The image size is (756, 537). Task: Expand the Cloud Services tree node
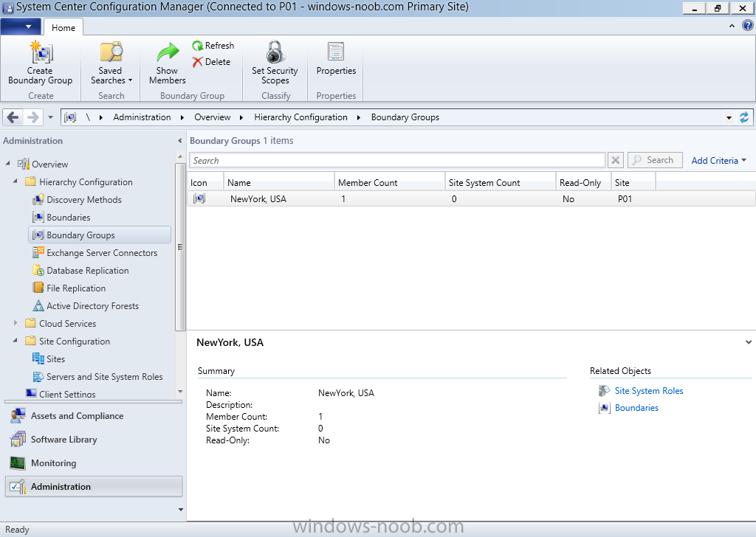coord(16,322)
